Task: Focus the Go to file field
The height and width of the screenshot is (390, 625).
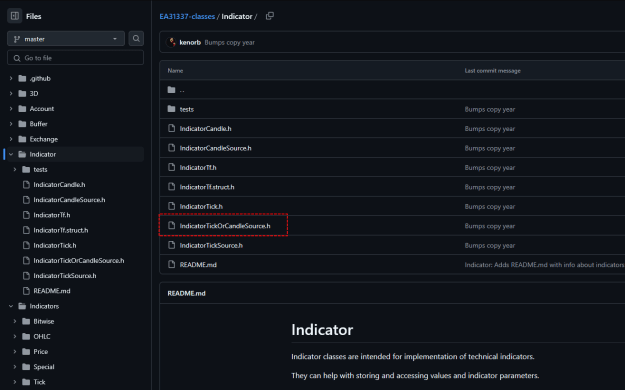Action: [75, 58]
